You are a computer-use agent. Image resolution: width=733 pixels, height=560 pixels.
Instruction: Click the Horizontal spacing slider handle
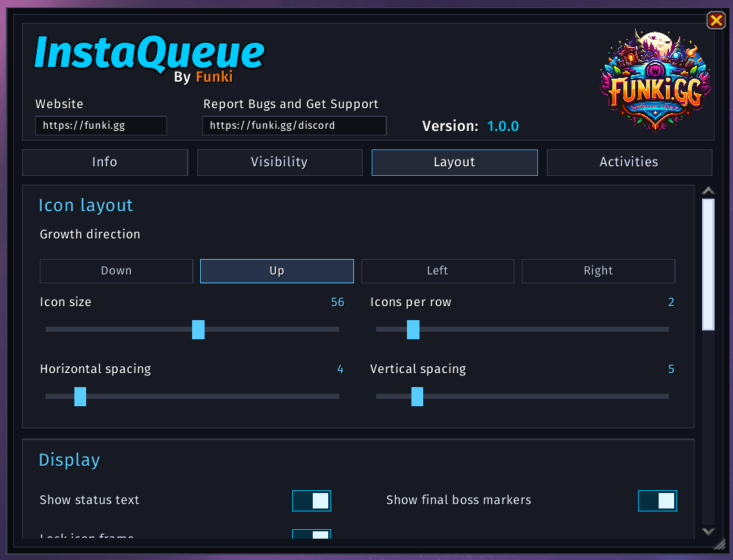80,397
